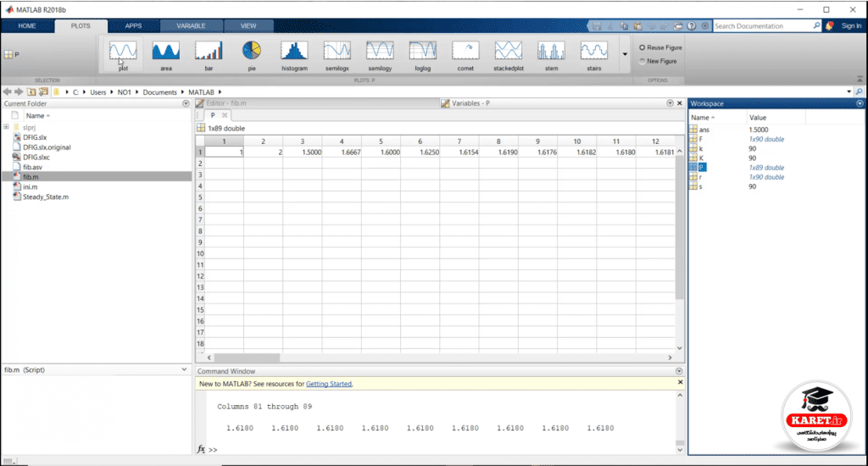The width and height of the screenshot is (868, 466).
Task: Select cell with value 1.6667
Action: click(x=342, y=152)
